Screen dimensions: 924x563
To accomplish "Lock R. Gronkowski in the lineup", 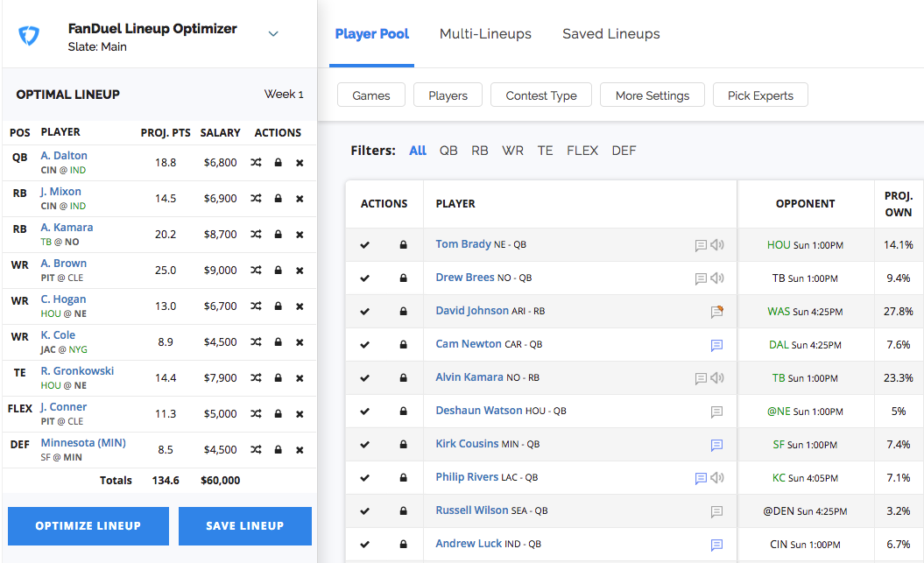I will click(279, 378).
